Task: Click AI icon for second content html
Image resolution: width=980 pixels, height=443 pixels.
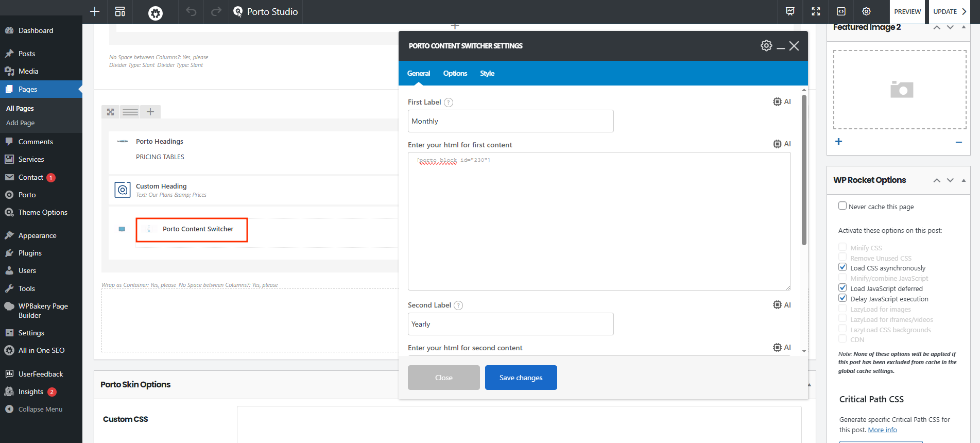Action: [782, 347]
